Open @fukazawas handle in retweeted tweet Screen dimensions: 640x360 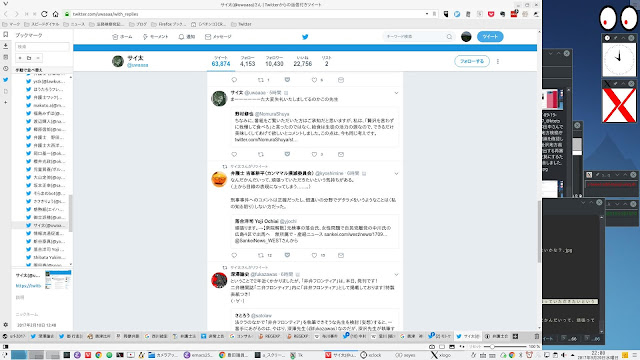click(x=264, y=274)
